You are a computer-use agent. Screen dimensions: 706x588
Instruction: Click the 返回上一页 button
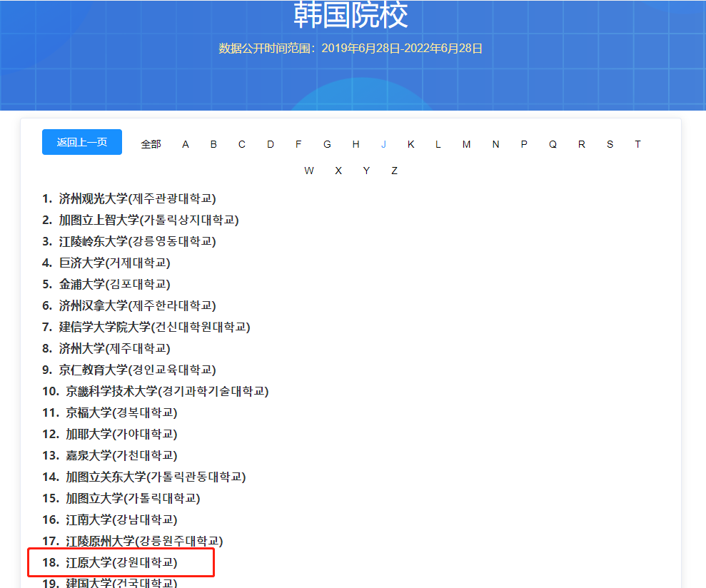pos(81,143)
